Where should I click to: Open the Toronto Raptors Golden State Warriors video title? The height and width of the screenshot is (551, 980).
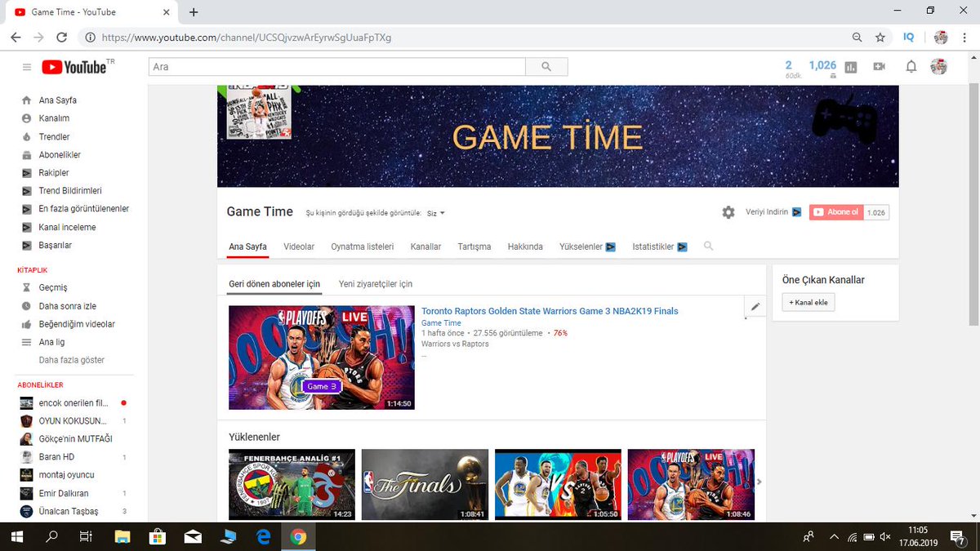click(550, 311)
